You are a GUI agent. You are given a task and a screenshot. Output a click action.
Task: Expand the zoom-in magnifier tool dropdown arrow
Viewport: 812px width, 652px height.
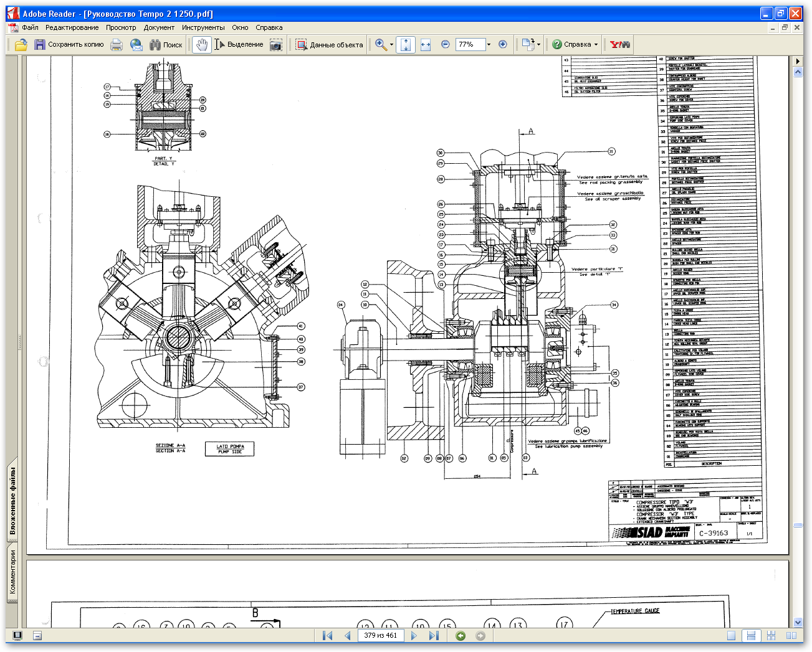click(x=391, y=44)
